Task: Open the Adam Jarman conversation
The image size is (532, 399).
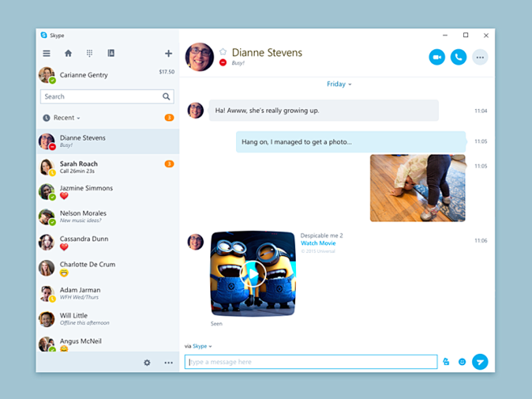Action: pyautogui.click(x=108, y=293)
